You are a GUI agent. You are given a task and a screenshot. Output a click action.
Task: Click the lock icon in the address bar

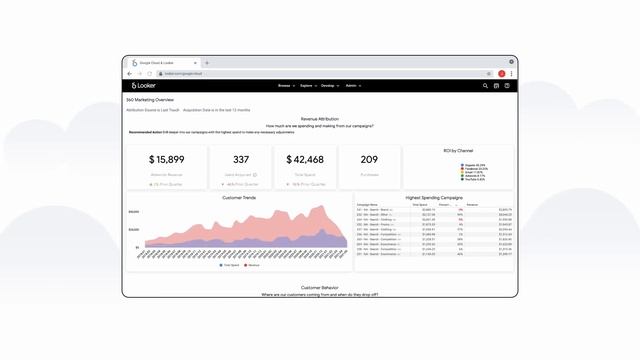point(161,74)
